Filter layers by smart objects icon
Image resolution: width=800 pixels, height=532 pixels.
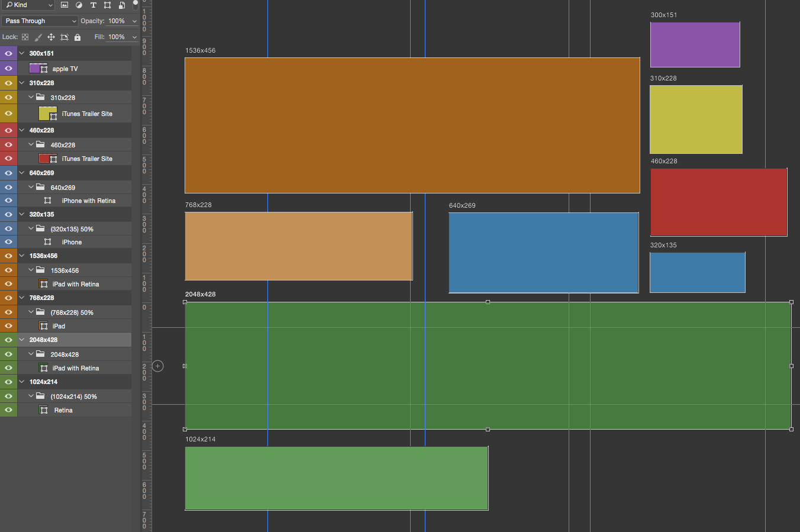coord(122,5)
